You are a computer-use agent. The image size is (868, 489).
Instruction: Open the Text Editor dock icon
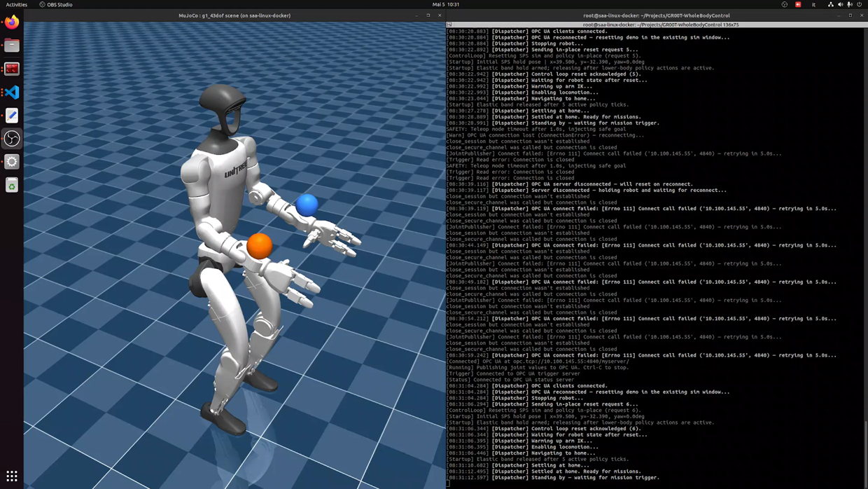coord(12,115)
